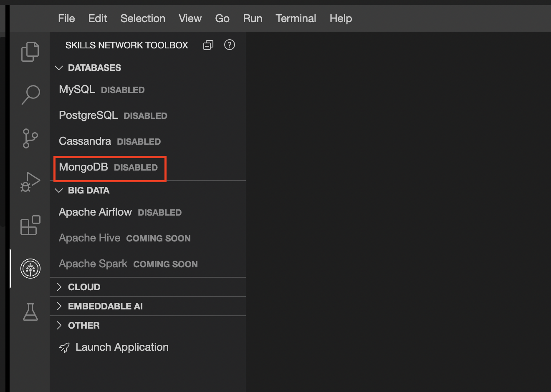The height and width of the screenshot is (392, 551).
Task: Open the View menu
Action: pos(190,18)
